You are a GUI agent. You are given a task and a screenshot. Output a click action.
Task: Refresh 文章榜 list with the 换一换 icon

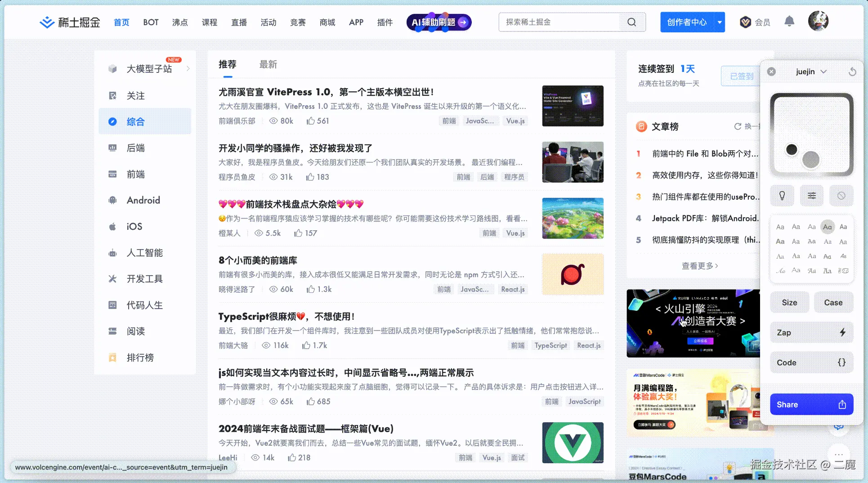[x=737, y=126]
